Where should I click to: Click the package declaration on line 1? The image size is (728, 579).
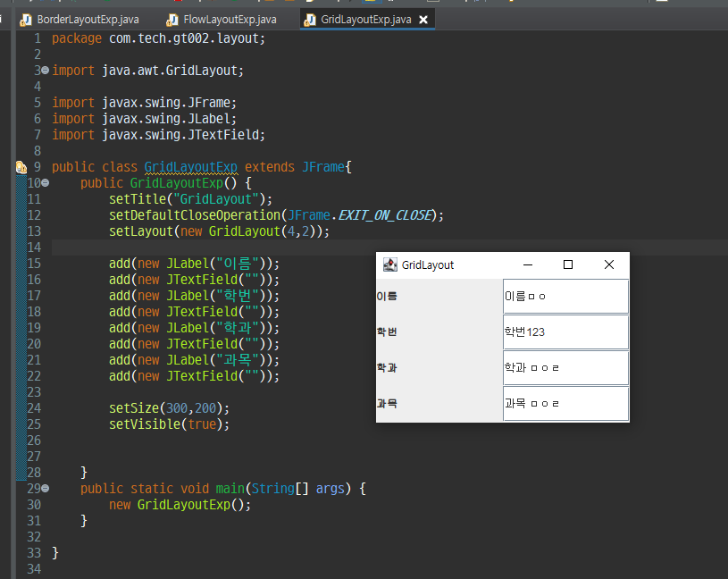158,38
